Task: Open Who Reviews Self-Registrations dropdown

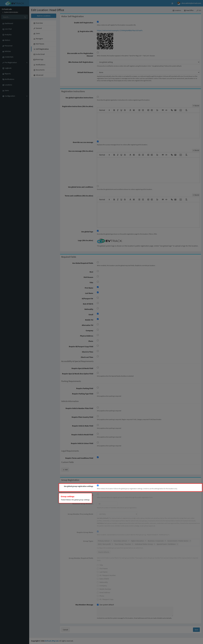Action: pyautogui.click(x=148, y=62)
